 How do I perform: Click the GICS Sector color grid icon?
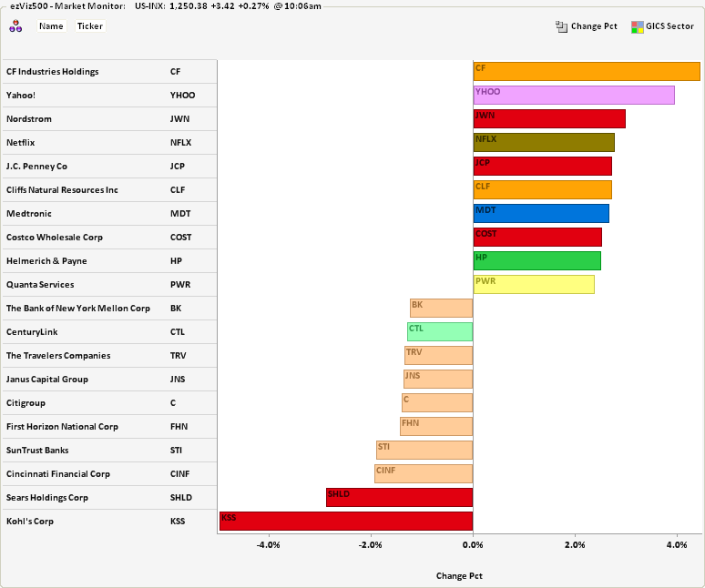pyautogui.click(x=637, y=27)
